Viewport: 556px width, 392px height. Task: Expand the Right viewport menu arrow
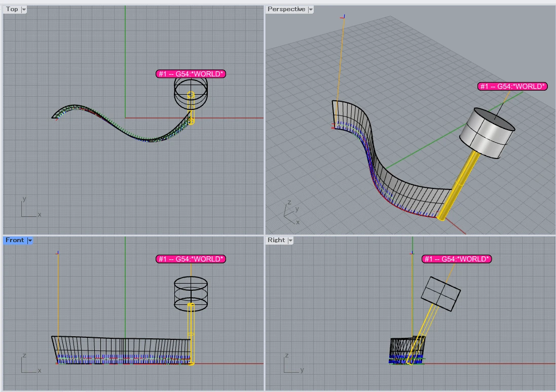290,240
